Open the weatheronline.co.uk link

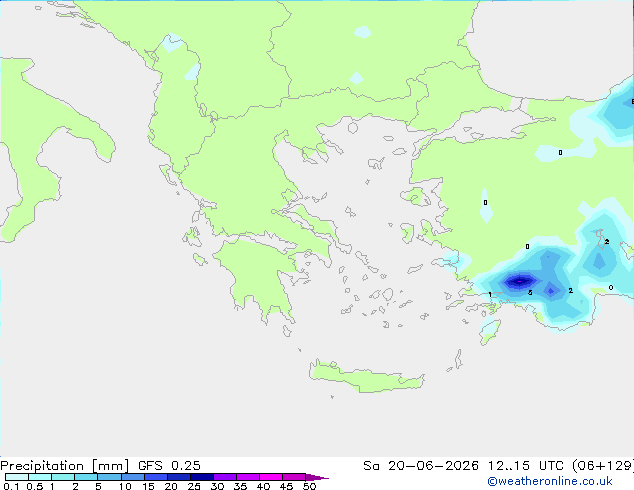pyautogui.click(x=550, y=481)
